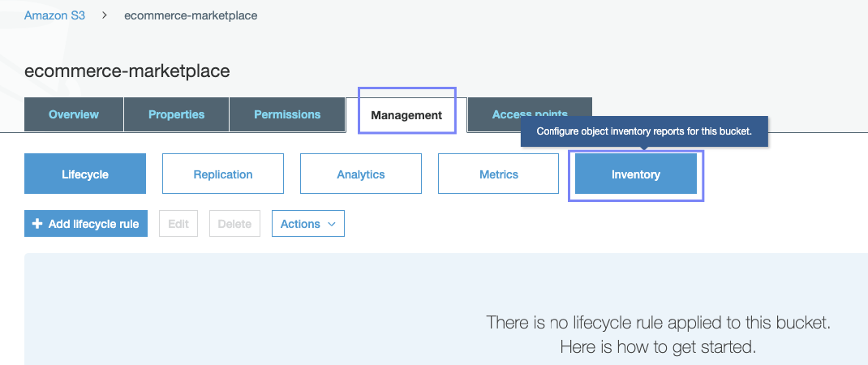Viewport: 868px width, 365px height.
Task: Open the Inventory section
Action: [636, 174]
